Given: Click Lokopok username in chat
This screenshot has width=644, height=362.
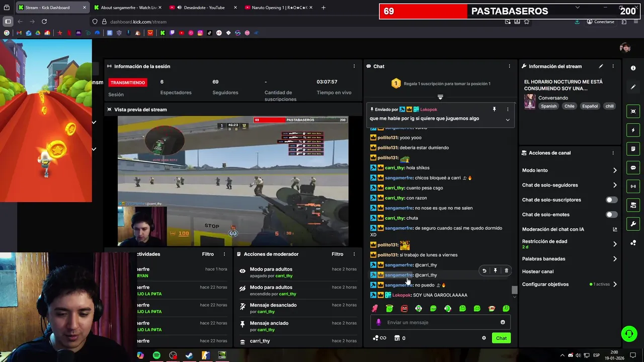Looking at the screenshot, I should [401, 295].
